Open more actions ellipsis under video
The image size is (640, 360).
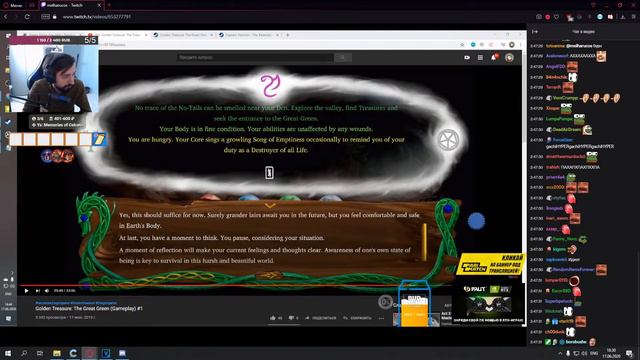click(x=381, y=318)
